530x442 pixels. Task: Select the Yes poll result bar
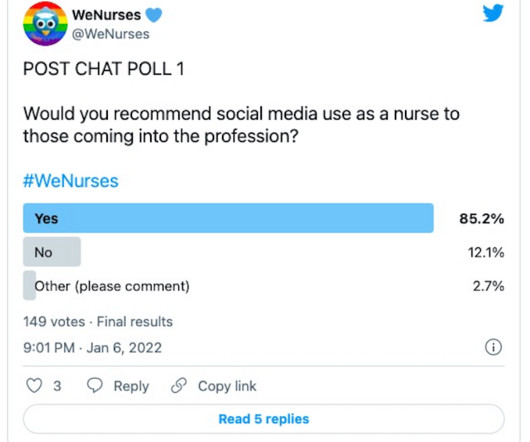228,218
